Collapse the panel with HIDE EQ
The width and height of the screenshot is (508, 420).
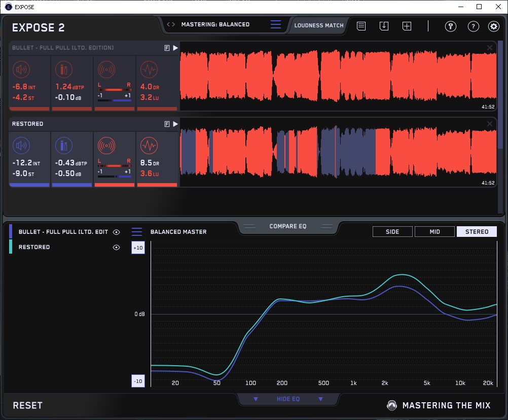288,399
